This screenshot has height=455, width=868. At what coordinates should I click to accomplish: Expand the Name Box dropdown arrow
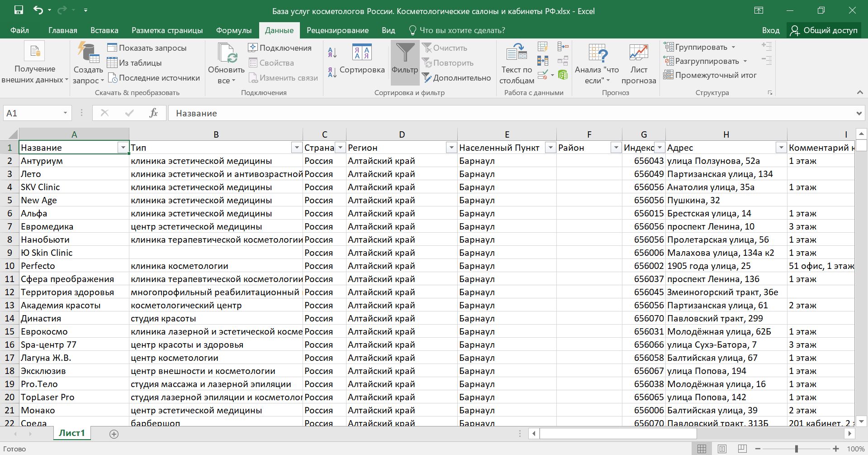tap(65, 113)
